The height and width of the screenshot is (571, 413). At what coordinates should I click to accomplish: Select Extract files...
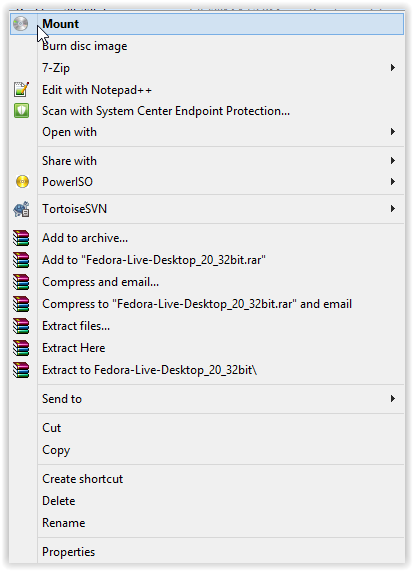pos(207,326)
